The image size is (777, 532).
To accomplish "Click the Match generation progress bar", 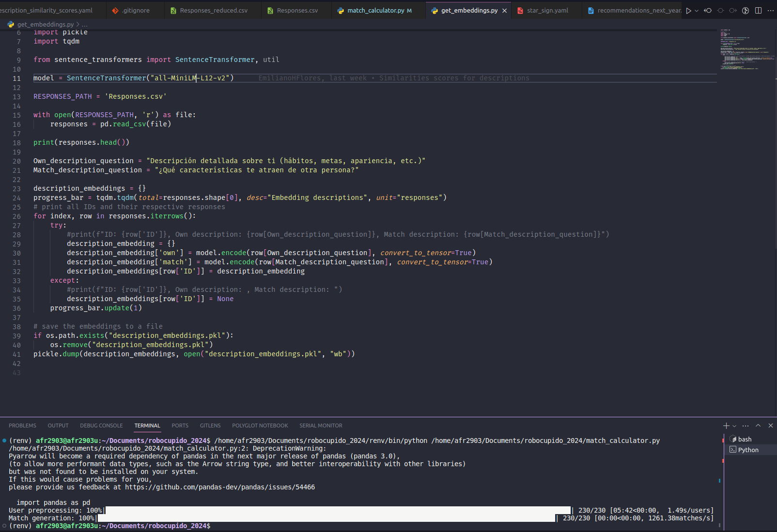I will pos(326,518).
